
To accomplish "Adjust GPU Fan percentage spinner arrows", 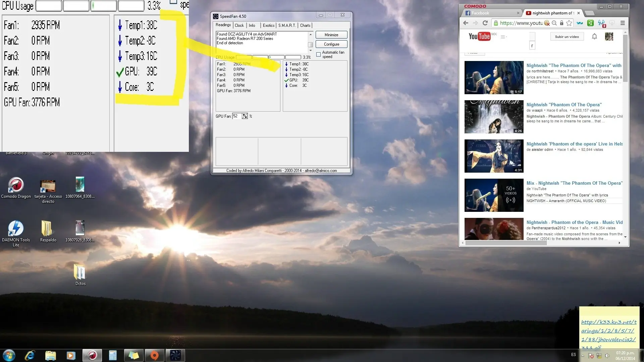I will pos(245,116).
